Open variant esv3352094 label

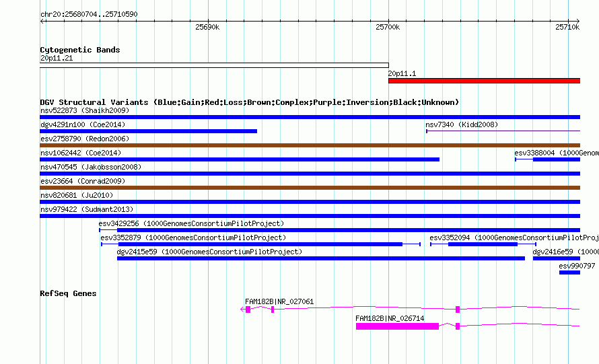pyautogui.click(x=514, y=238)
